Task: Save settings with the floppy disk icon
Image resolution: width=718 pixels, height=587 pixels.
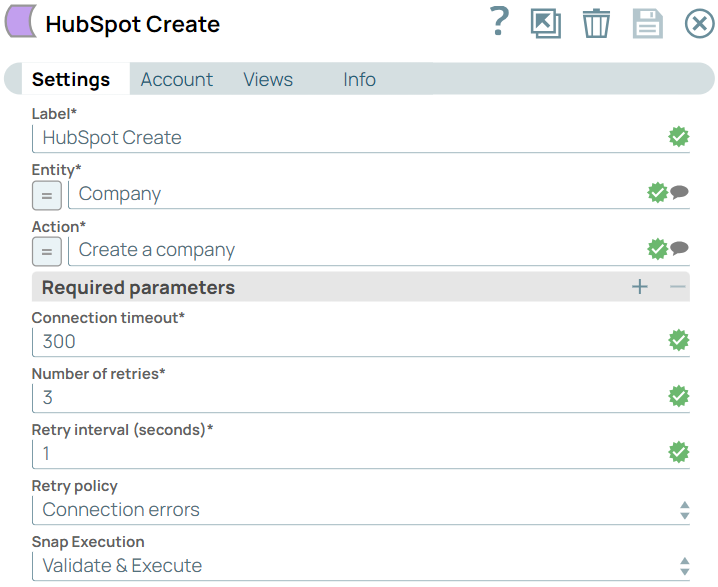Action: (647, 23)
